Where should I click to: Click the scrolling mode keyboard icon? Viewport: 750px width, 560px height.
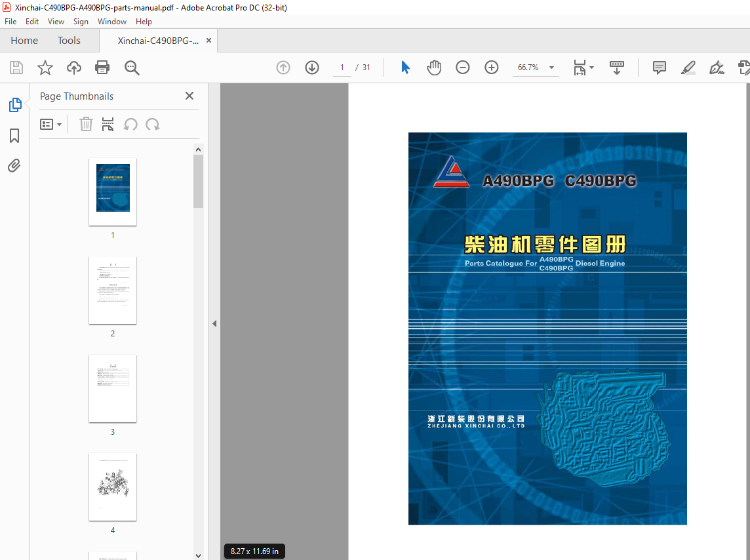pyautogui.click(x=616, y=68)
